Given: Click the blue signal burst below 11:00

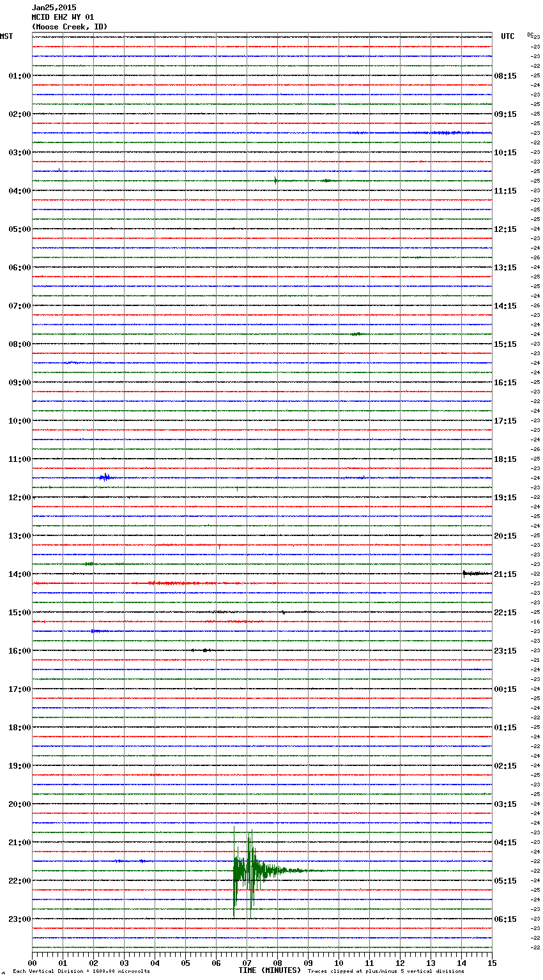Looking at the screenshot, I should (106, 477).
